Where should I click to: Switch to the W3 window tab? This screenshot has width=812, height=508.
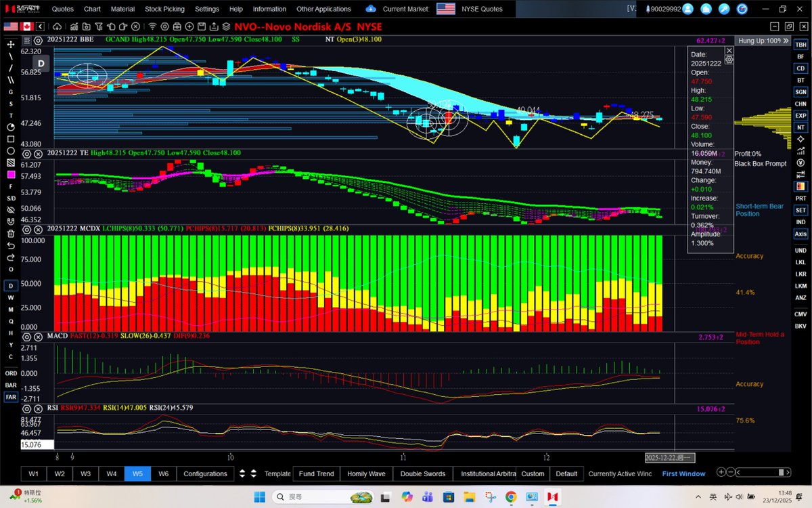coord(85,473)
